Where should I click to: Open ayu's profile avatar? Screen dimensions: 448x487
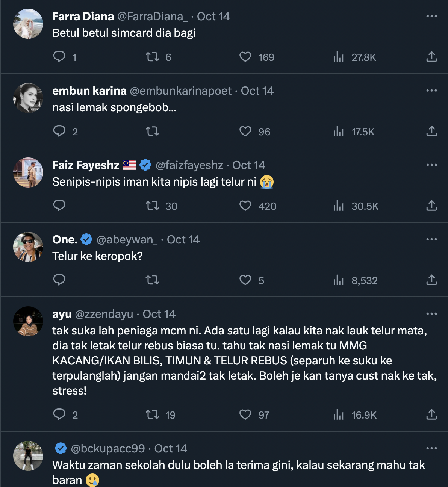[28, 321]
